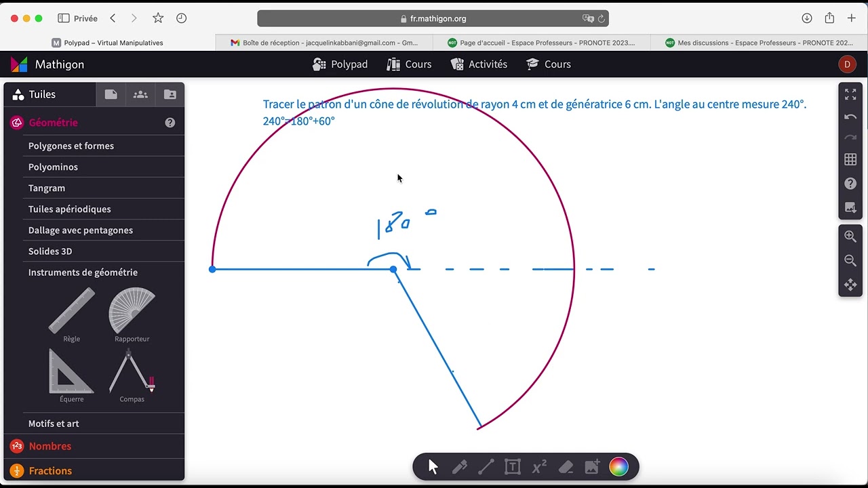This screenshot has height=488, width=868.
Task: Select the text box tool
Action: [x=513, y=467]
